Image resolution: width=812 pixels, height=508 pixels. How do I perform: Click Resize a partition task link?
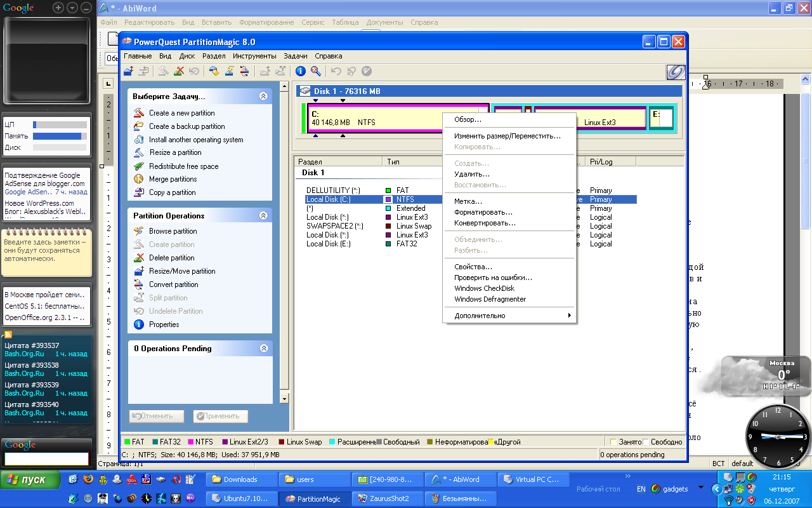pyautogui.click(x=175, y=152)
